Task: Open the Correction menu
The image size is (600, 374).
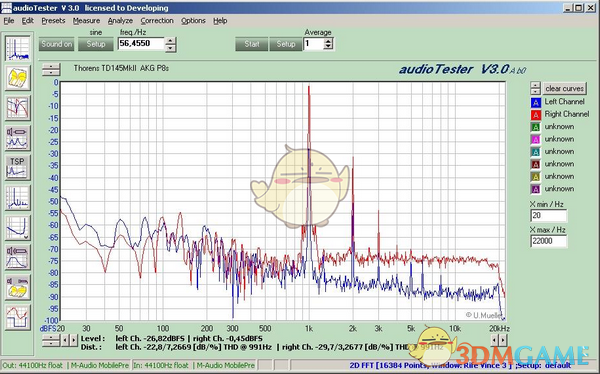Action: [157, 21]
